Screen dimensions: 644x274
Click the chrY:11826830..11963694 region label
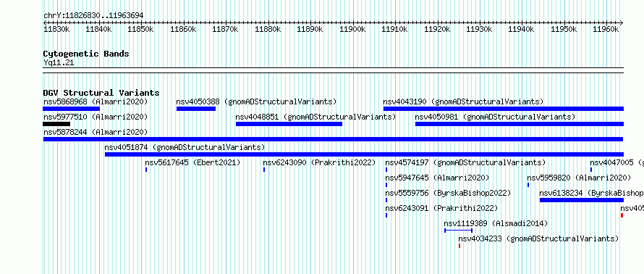tap(93, 16)
